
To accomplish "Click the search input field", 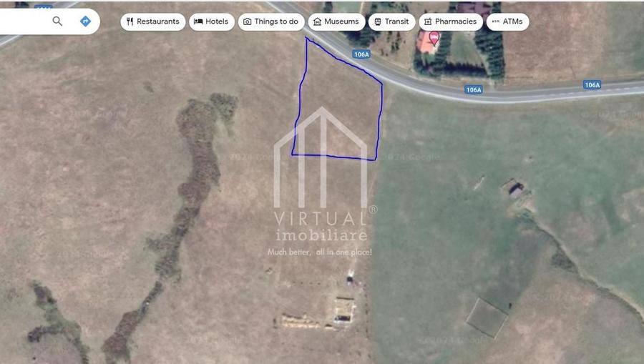I will (x=24, y=21).
